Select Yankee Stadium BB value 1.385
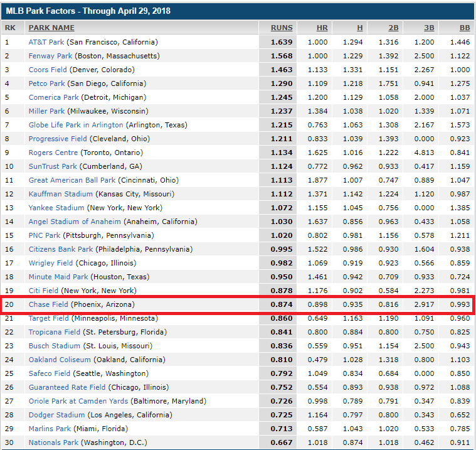The image size is (476, 450). click(460, 208)
